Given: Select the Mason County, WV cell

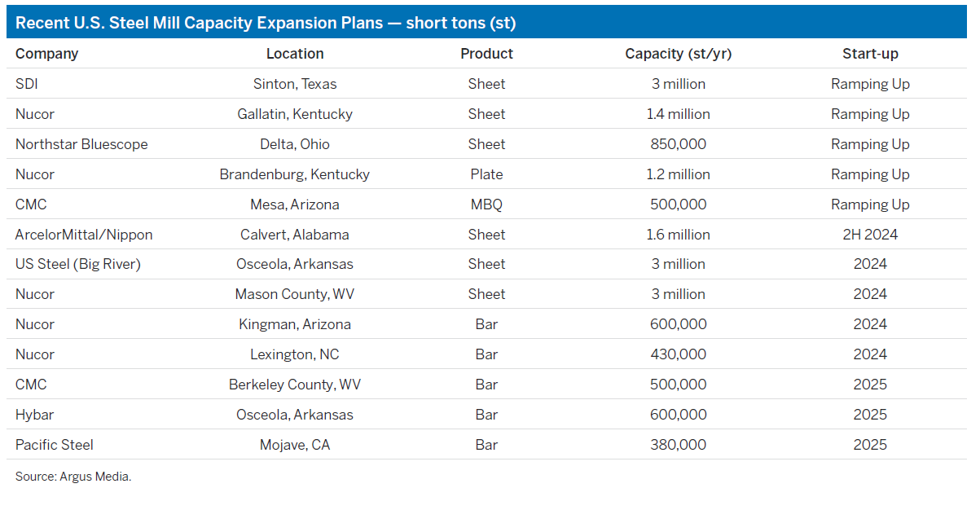Looking at the screenshot, I should (295, 294).
